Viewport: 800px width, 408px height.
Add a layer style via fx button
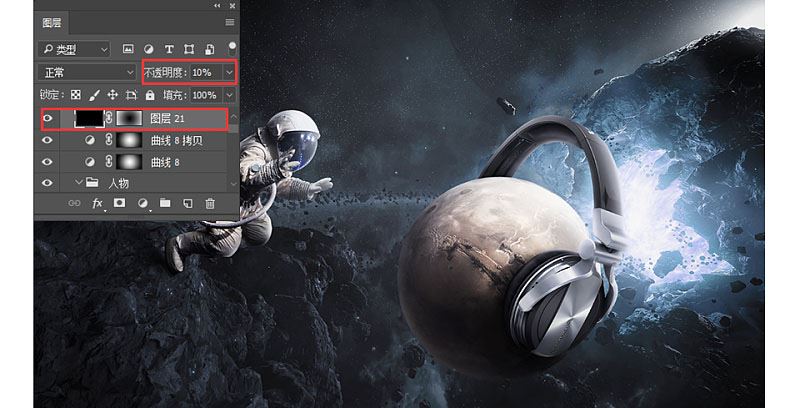(x=97, y=203)
